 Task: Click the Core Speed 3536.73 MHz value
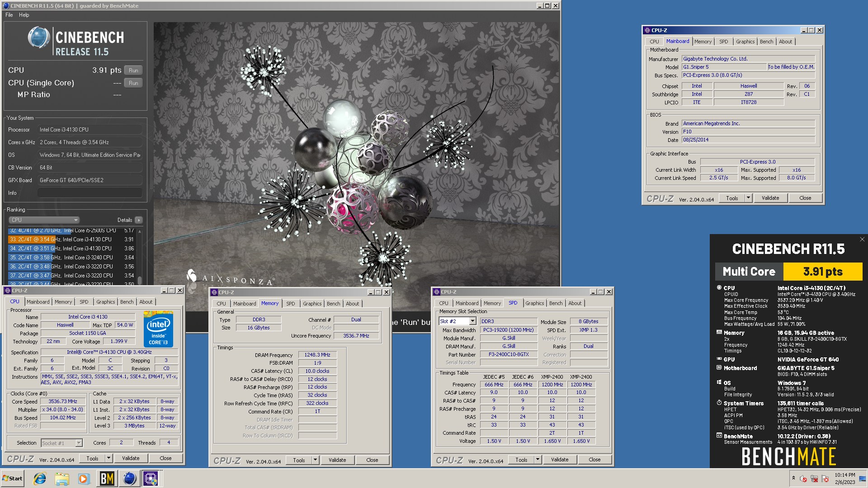[x=63, y=401]
